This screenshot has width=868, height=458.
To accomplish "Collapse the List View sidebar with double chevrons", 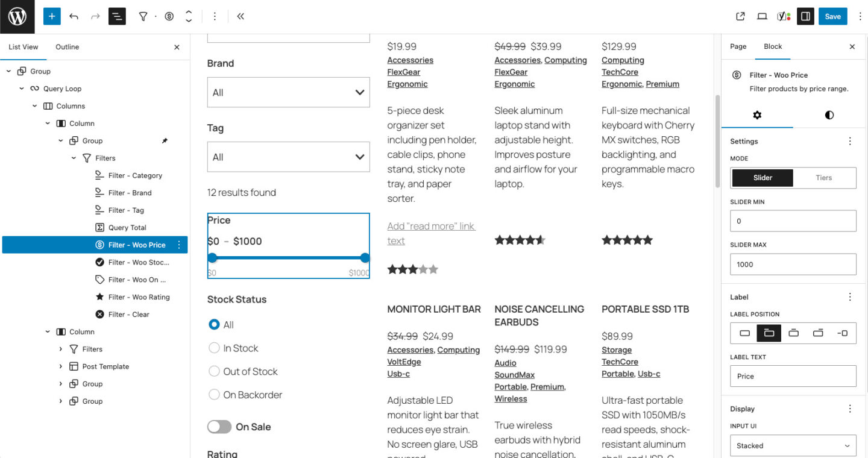I will 241,16.
